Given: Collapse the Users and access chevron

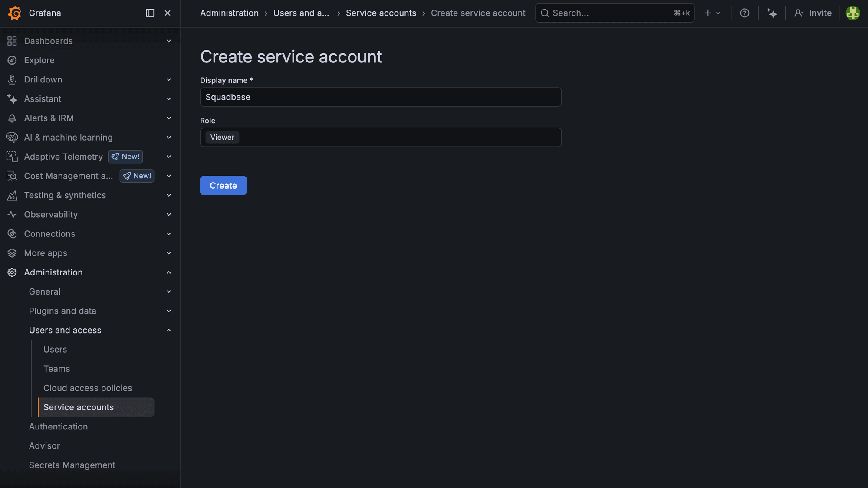Looking at the screenshot, I should coord(169,330).
